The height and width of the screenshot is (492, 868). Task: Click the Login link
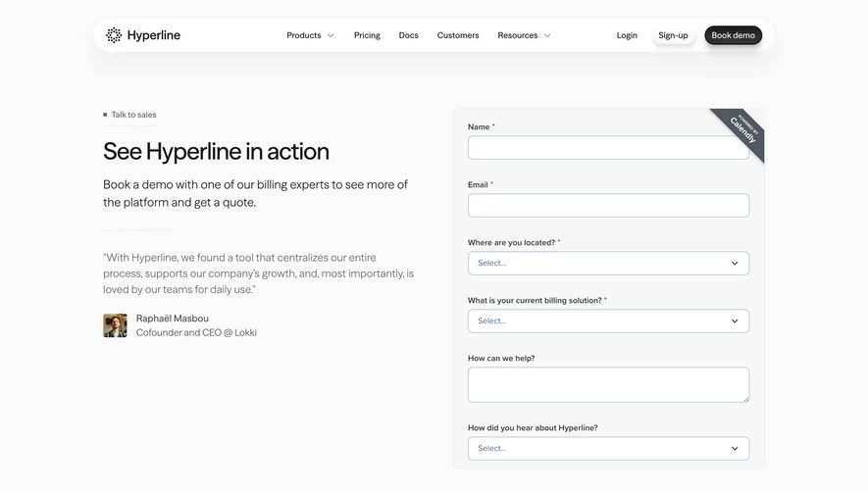tap(627, 35)
